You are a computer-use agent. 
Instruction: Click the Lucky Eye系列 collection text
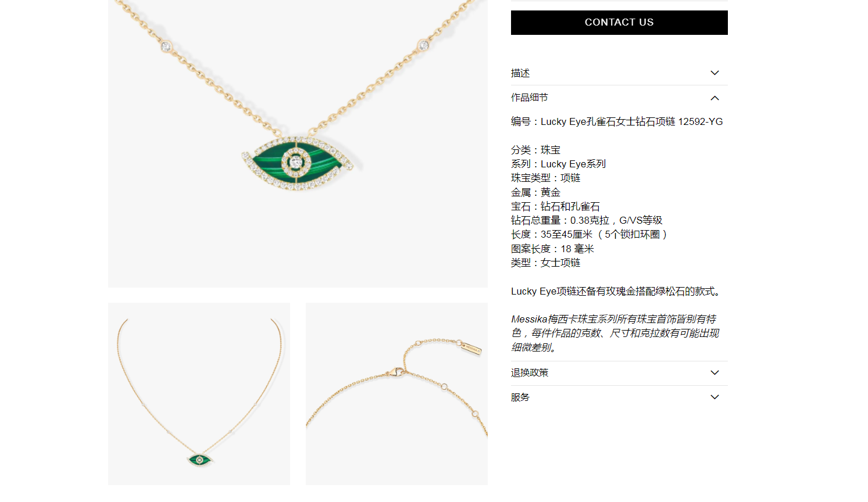[x=573, y=164]
